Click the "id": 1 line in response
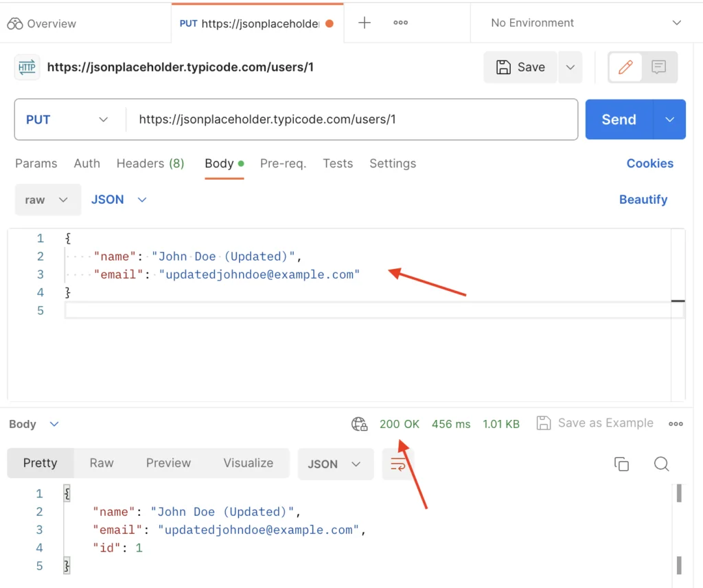703x588 pixels. tap(117, 548)
